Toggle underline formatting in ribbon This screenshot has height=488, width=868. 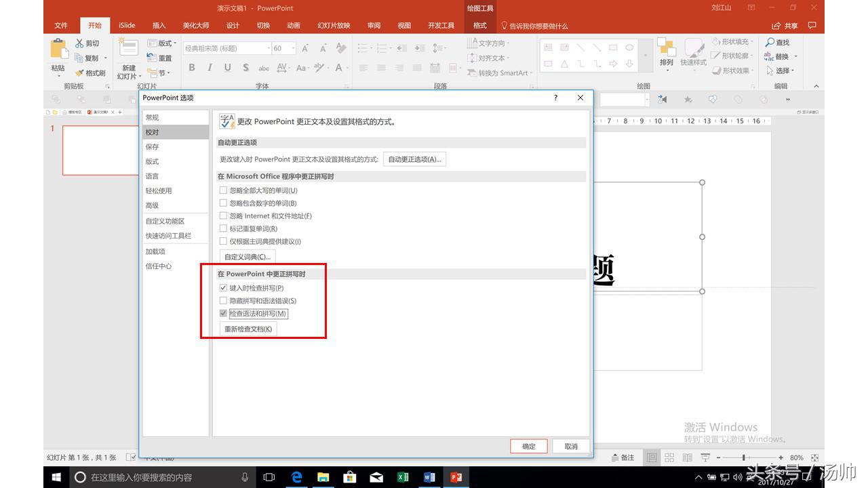click(227, 68)
